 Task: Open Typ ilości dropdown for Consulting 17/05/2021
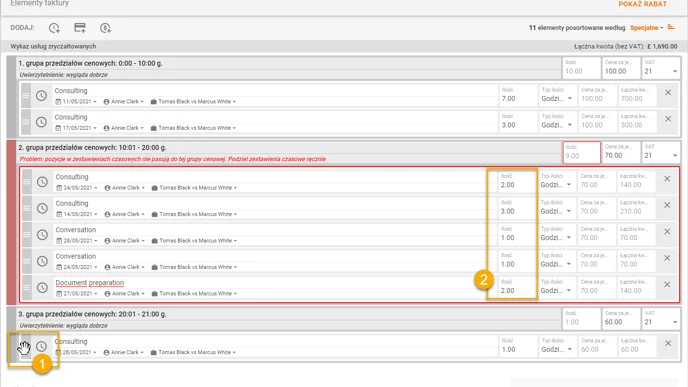tap(556, 122)
